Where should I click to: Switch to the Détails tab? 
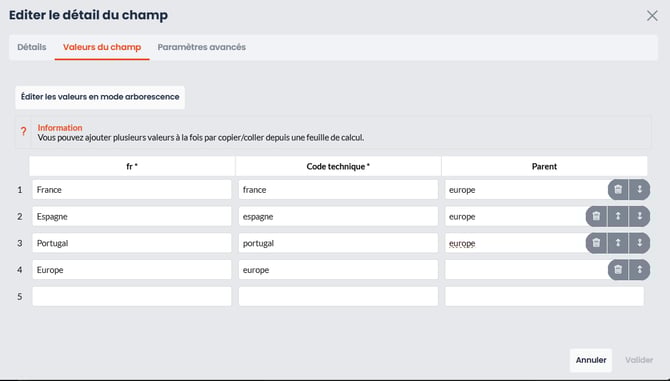click(x=32, y=47)
